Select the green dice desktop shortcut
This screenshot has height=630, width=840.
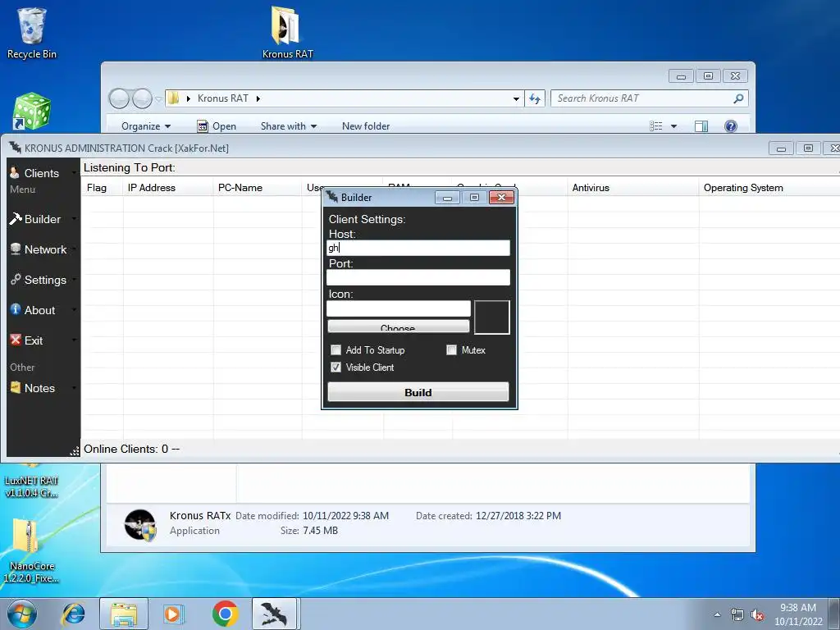pos(32,112)
